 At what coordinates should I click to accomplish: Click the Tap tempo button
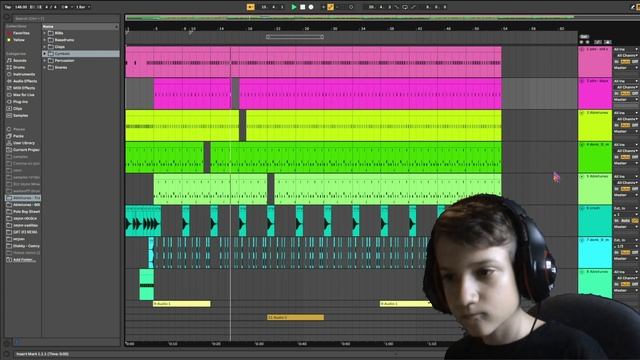[8, 7]
